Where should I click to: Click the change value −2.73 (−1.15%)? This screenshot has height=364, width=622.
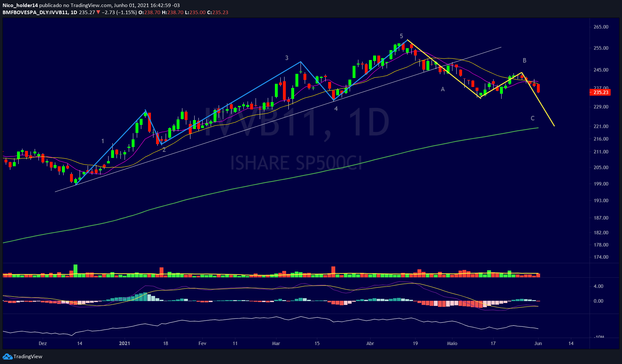(119, 12)
